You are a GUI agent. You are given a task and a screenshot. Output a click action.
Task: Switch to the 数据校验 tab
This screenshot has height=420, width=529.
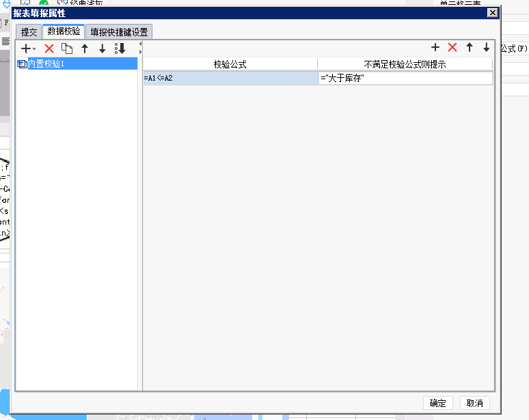point(64,31)
